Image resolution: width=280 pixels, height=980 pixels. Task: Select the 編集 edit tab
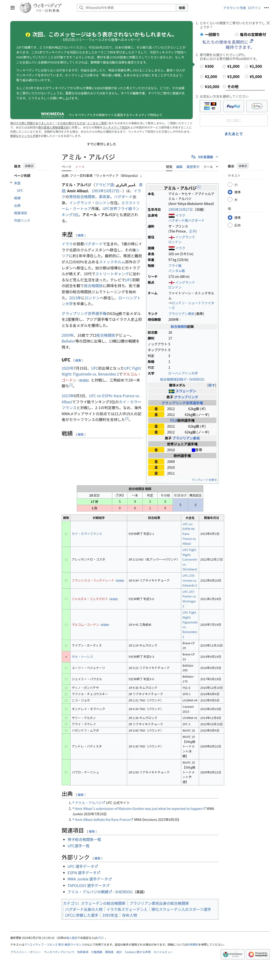(x=179, y=167)
